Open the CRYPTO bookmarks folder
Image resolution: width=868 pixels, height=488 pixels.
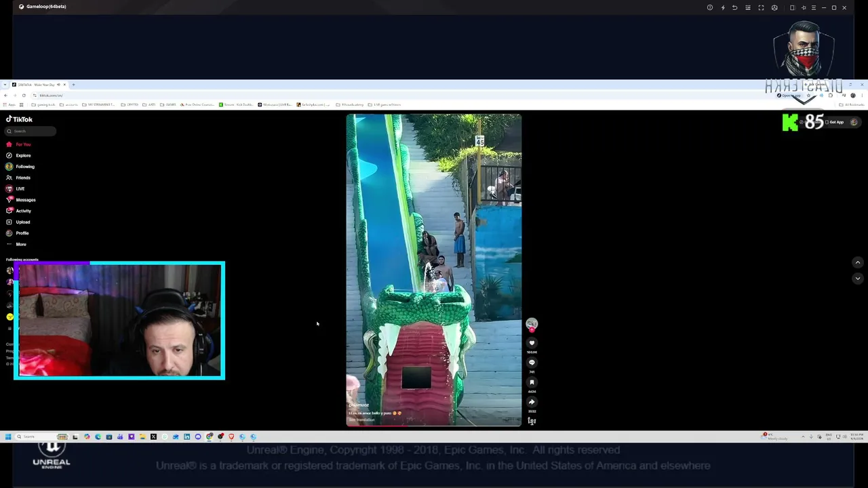coord(130,104)
